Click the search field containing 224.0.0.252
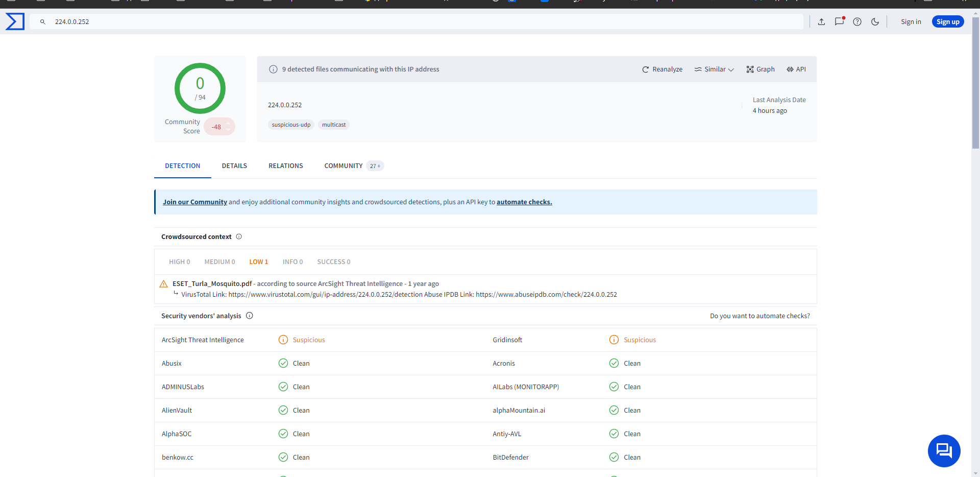Viewport: 980px width, 477px height. point(416,21)
